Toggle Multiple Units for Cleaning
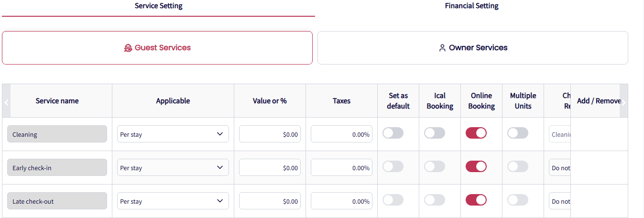This screenshot has width=644, height=218. click(518, 133)
